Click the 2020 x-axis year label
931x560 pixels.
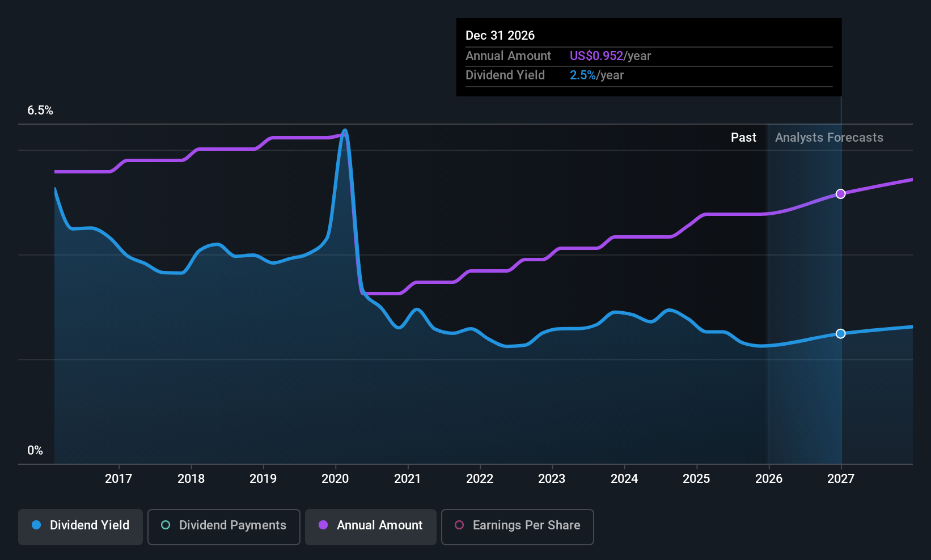(x=335, y=479)
